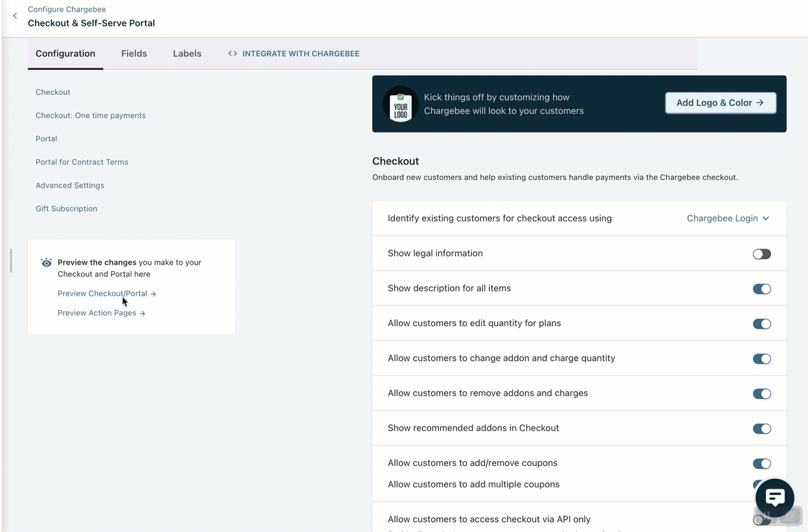This screenshot has height=532, width=808.
Task: Turn off Show recommended addons in Checkout
Action: [761, 428]
